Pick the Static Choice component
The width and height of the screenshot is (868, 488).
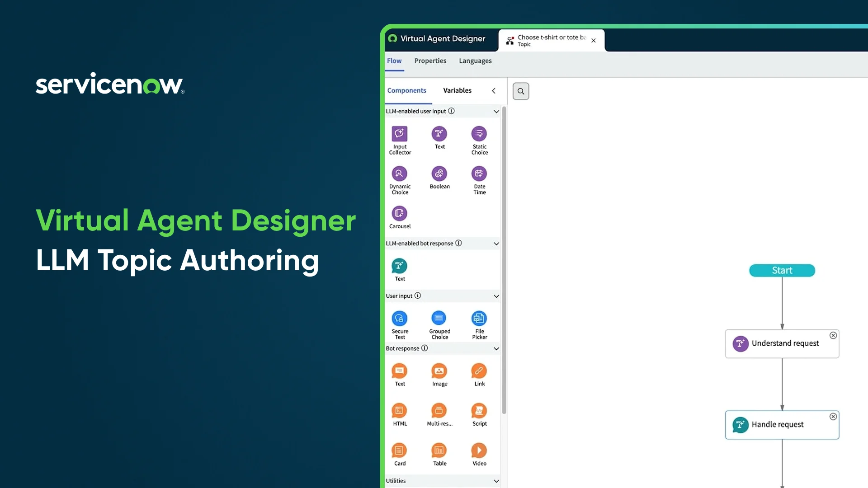point(479,134)
